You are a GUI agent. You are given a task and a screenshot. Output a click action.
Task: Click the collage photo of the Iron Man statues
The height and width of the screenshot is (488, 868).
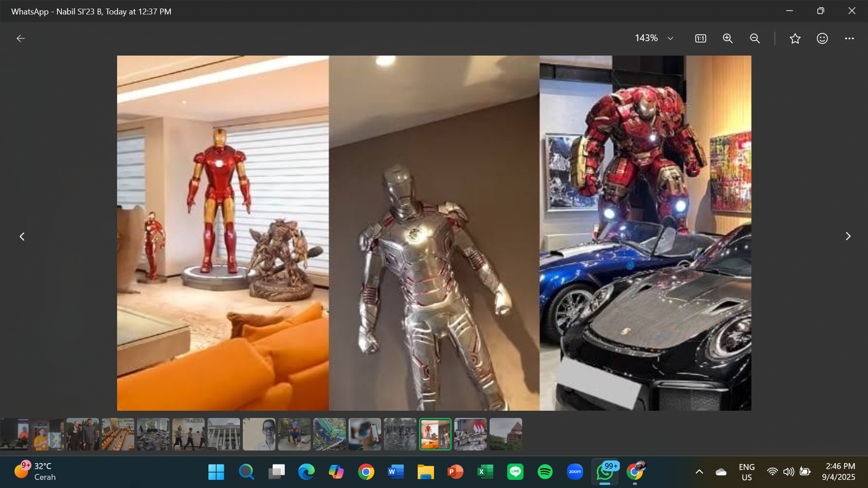click(x=434, y=233)
